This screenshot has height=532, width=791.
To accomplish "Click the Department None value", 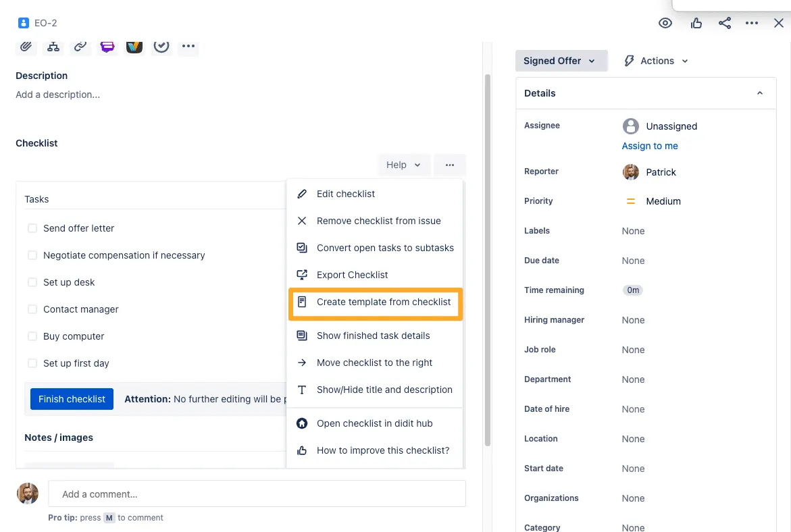I will pyautogui.click(x=633, y=379).
